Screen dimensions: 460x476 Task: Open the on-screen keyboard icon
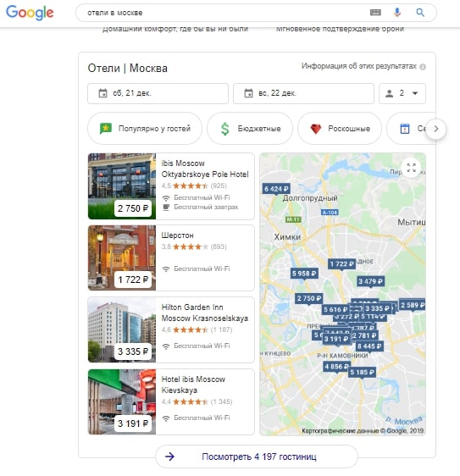coord(375,13)
